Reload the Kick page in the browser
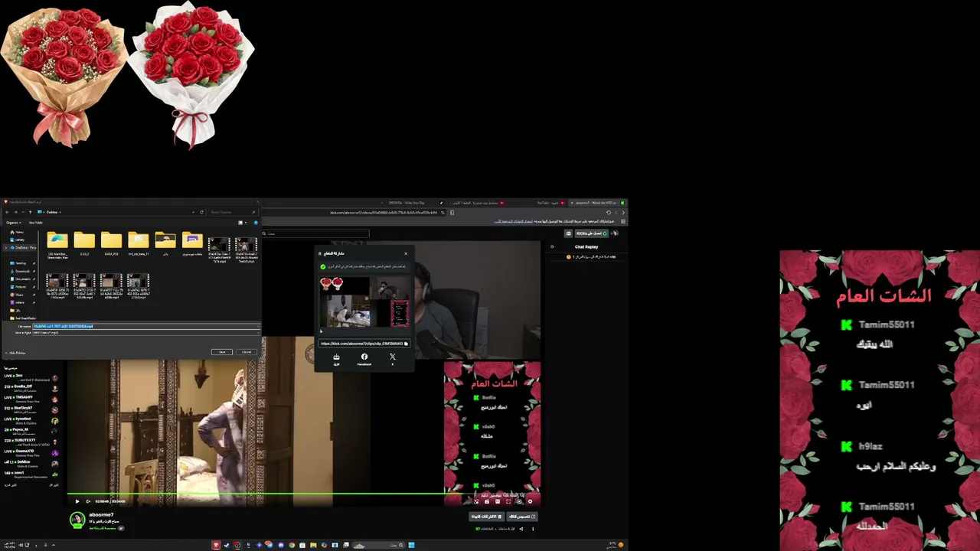 609,212
